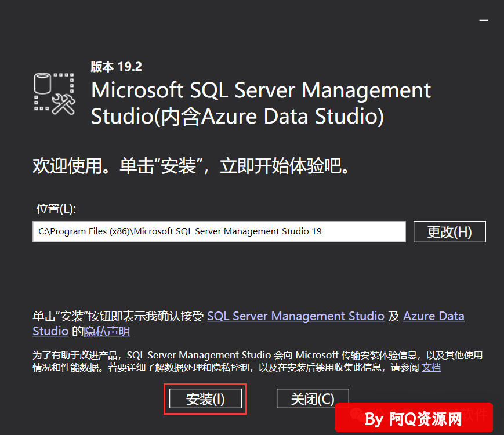Image resolution: width=504 pixels, height=435 pixels.
Task: Open the Azure Data Studio link
Action: pyautogui.click(x=434, y=316)
